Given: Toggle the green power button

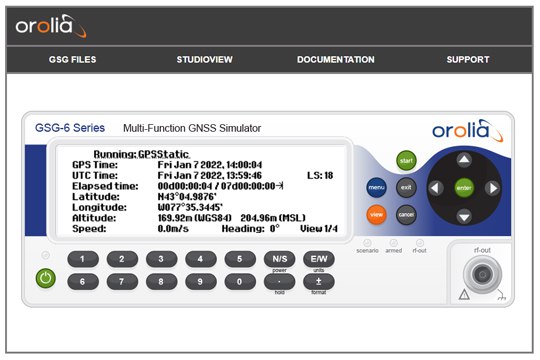Looking at the screenshot, I should 46,278.
